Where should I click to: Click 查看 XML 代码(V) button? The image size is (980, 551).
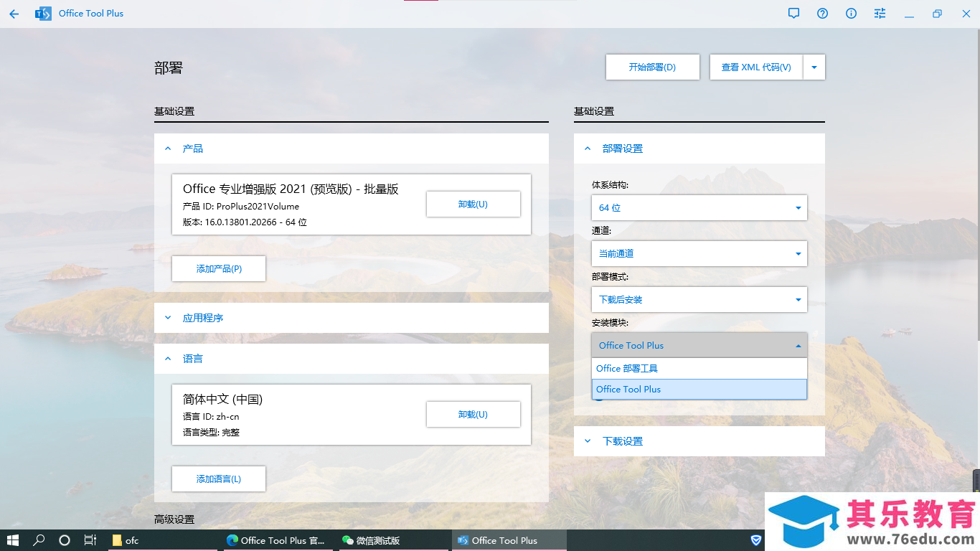click(x=756, y=67)
